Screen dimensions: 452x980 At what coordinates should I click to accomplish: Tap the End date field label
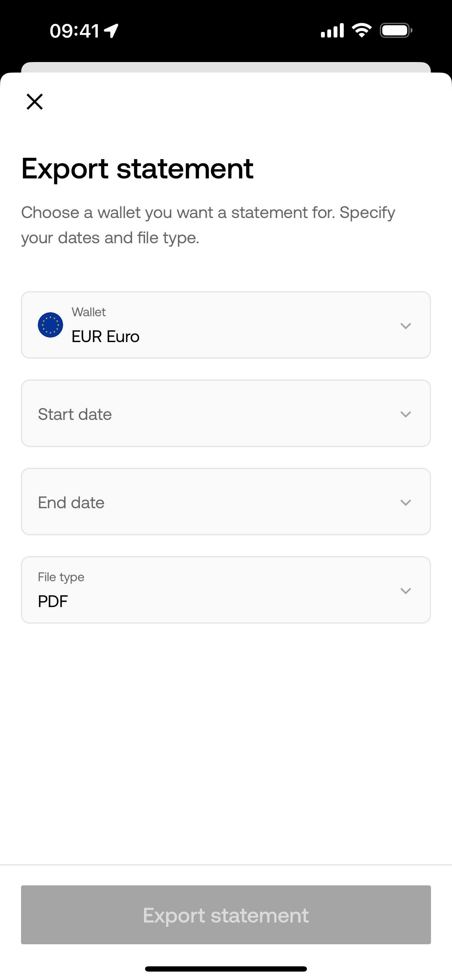point(71,503)
